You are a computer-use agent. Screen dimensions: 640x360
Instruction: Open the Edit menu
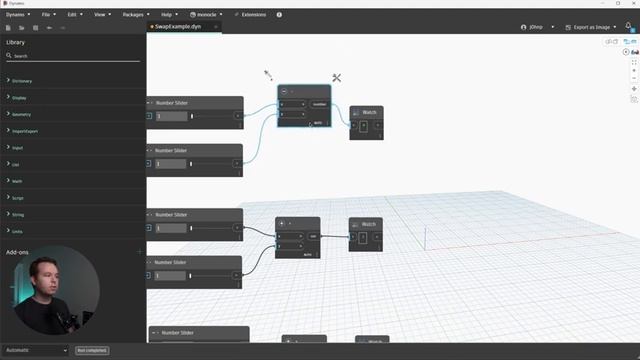click(x=75, y=15)
